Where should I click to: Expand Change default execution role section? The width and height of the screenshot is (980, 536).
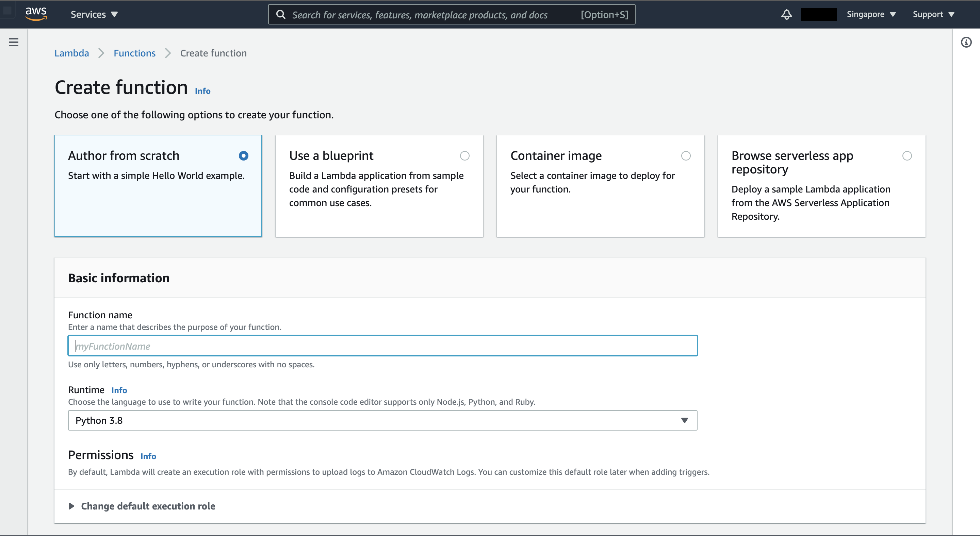tap(148, 506)
